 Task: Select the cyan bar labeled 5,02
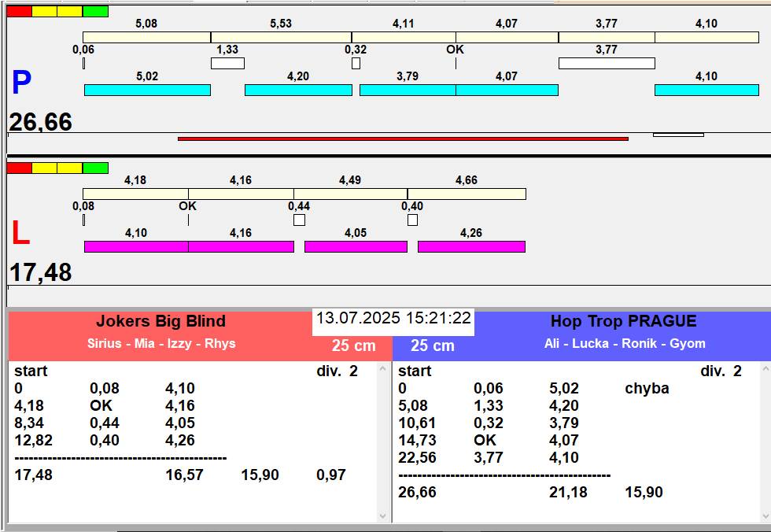148,90
